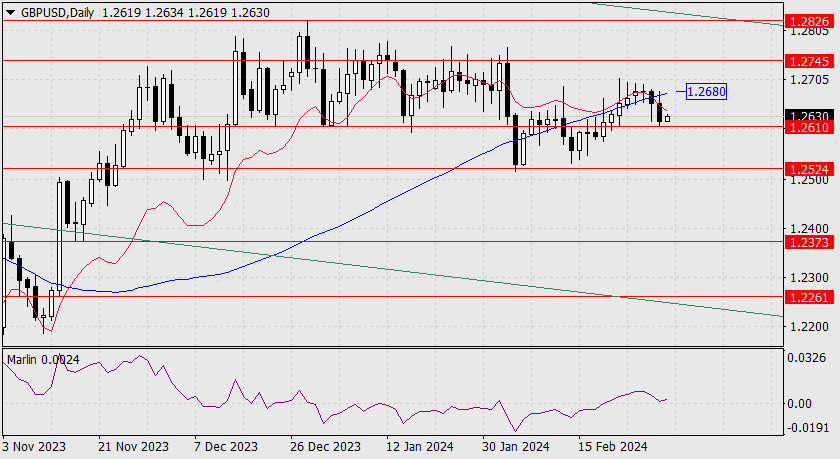Click the 30 Jan 2024 date label
840x459 pixels.
coord(516,447)
